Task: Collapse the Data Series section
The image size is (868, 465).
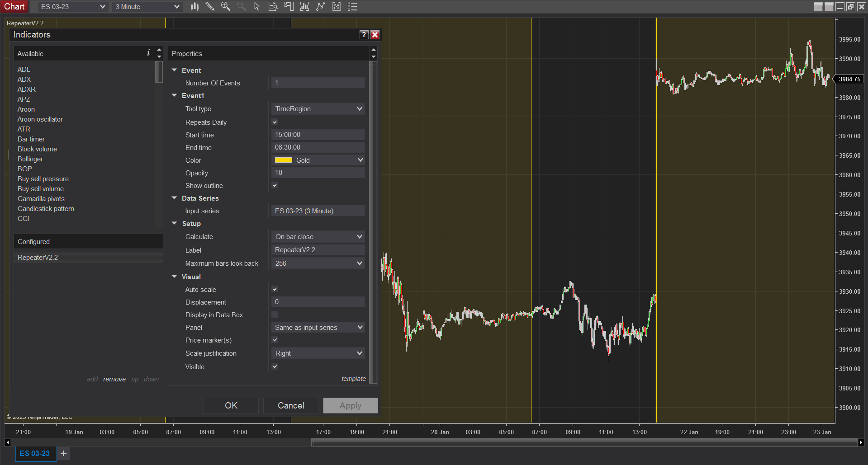Action: tap(175, 198)
